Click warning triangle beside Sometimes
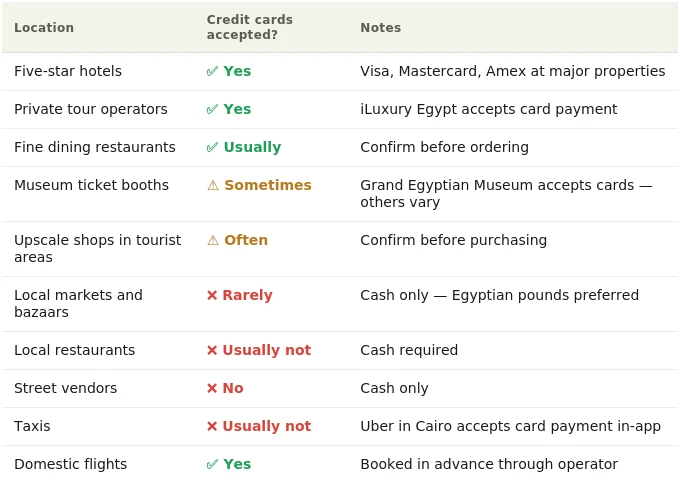 [213, 185]
